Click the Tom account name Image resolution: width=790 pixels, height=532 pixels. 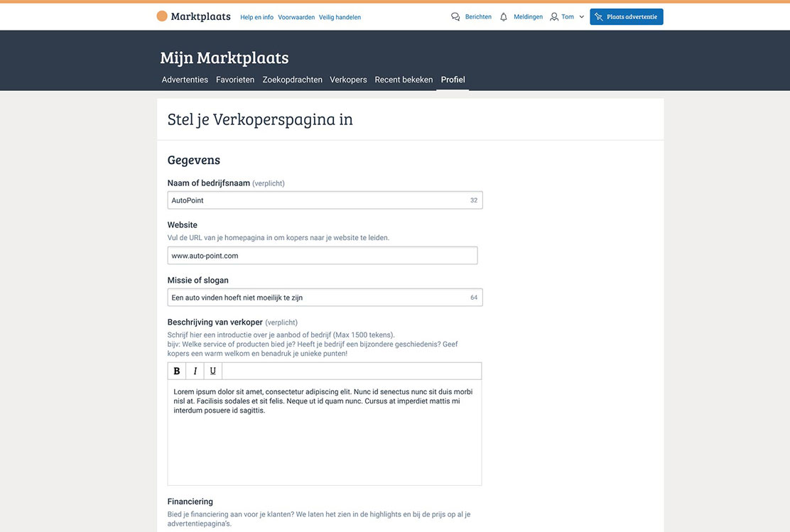point(568,16)
